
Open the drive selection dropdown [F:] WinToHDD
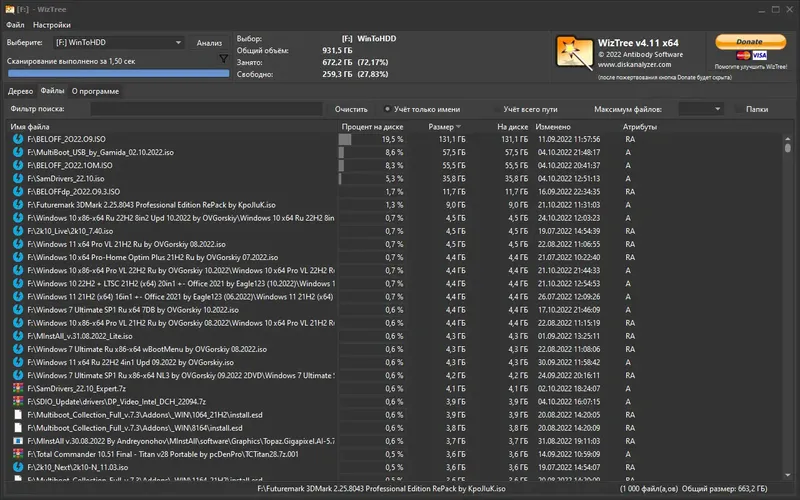point(118,42)
